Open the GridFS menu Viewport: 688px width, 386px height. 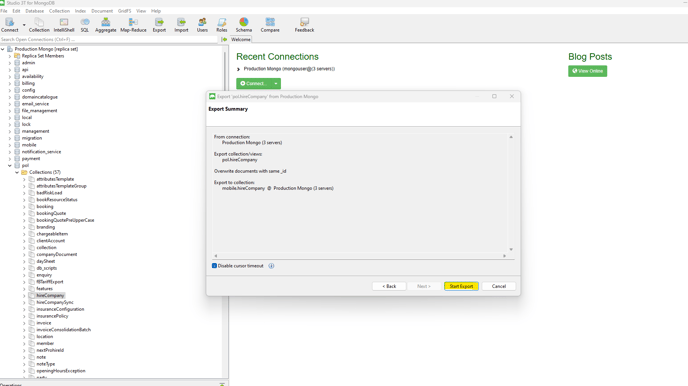point(125,11)
